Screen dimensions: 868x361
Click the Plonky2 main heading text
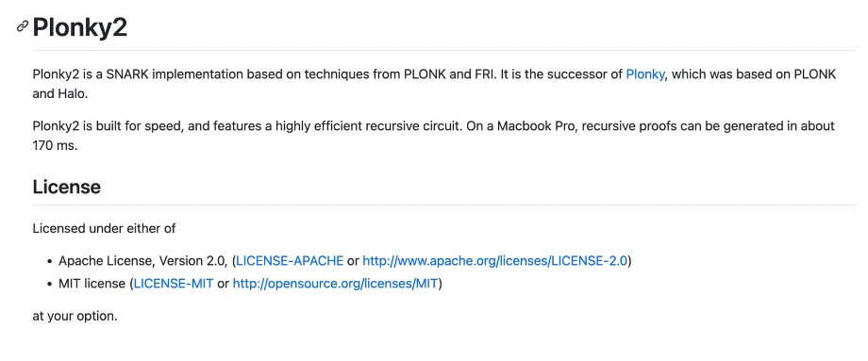pyautogui.click(x=79, y=27)
